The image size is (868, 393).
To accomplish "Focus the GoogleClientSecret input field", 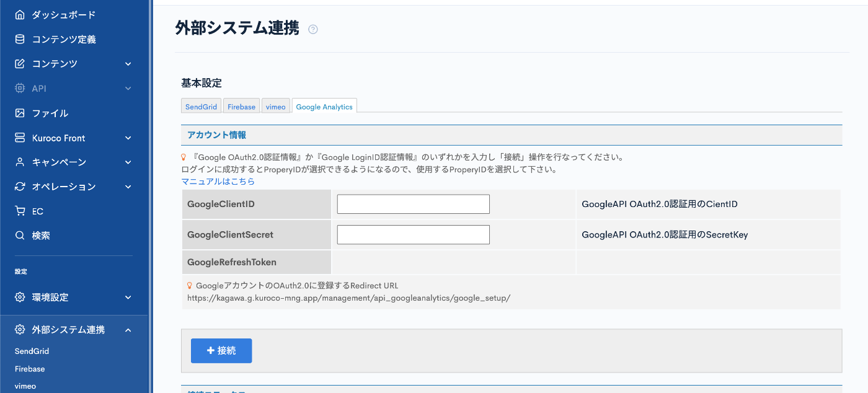I will (x=414, y=234).
